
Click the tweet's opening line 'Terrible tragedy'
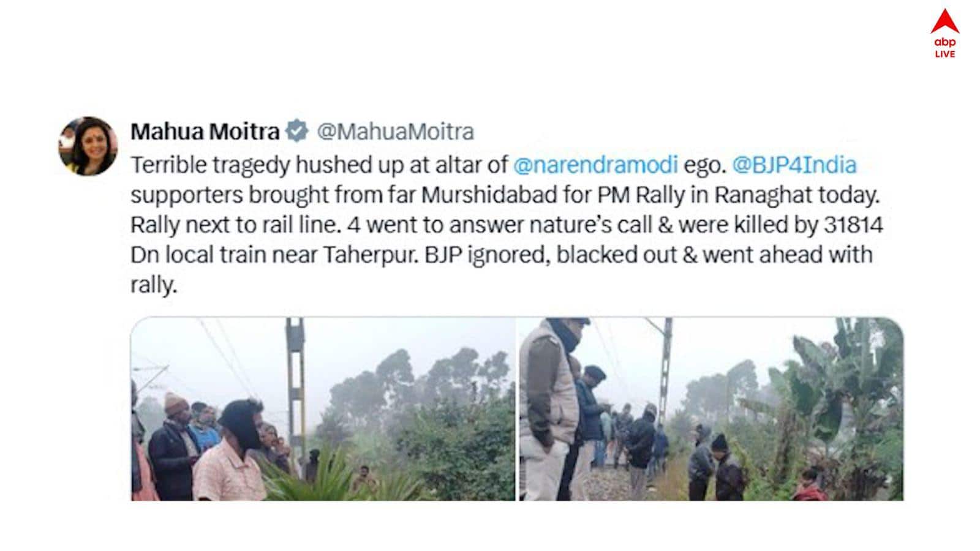coord(210,165)
